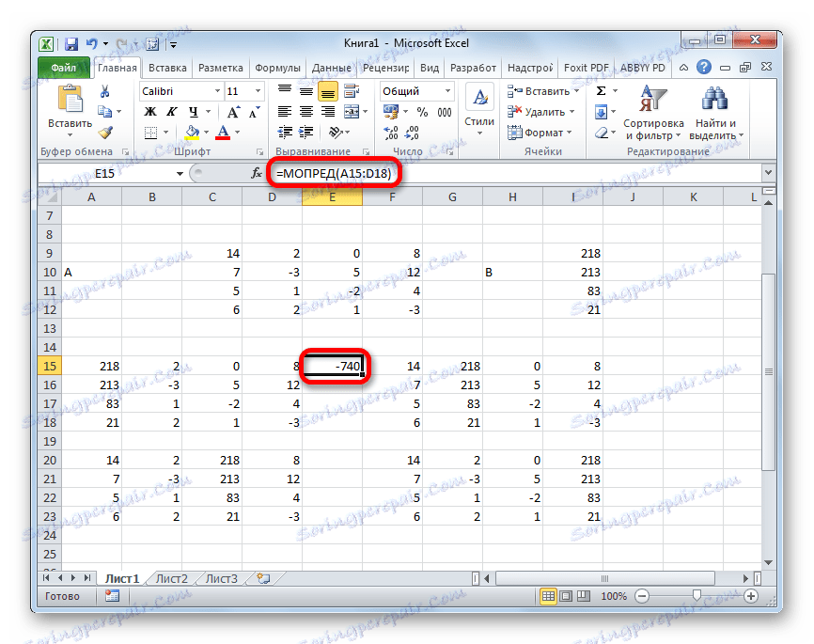Increase font size with large A icon

click(x=233, y=112)
